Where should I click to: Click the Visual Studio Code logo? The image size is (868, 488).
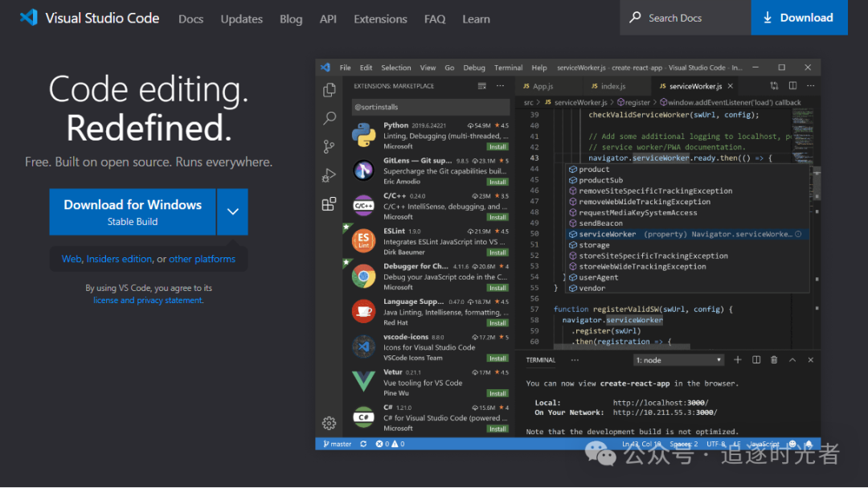[x=29, y=18]
